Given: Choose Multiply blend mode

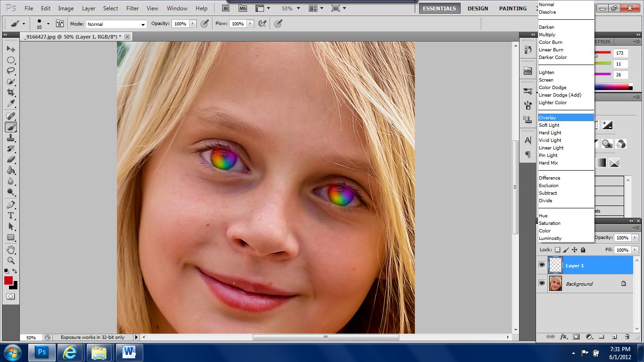Looking at the screenshot, I should coord(566,34).
